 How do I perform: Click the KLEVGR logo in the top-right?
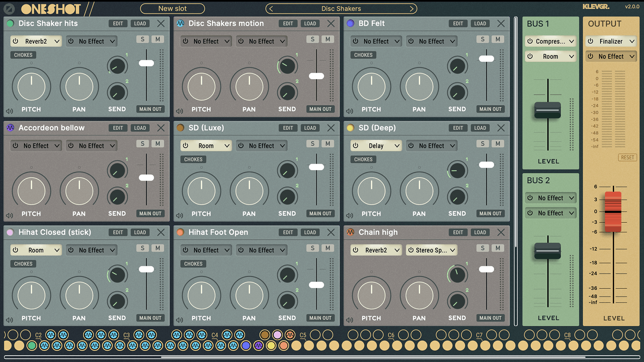[596, 7]
